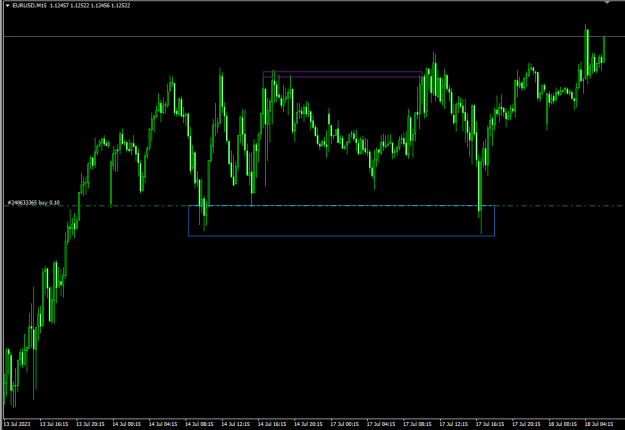Screen dimensions: 625x430
Task: Open the one-click trading arrow beside EURUSD,M15
Action: pyautogui.click(x=8, y=6)
